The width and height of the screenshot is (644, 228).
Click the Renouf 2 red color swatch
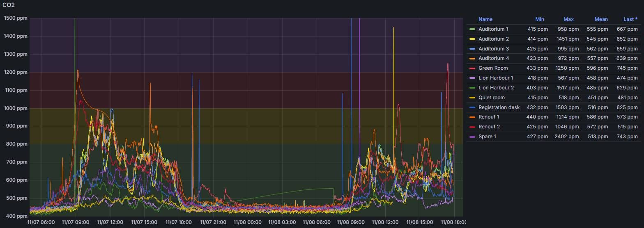pos(472,127)
